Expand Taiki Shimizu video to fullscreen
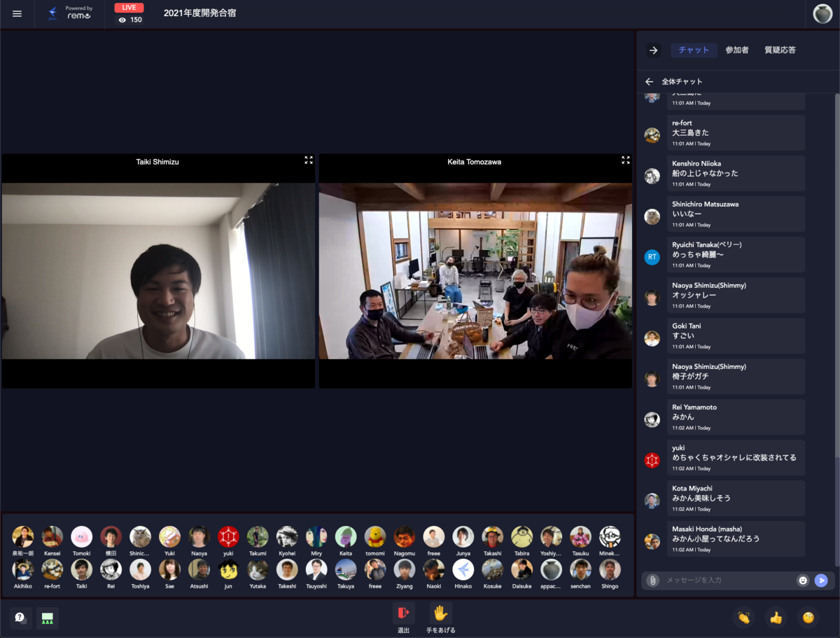Viewport: 840px width, 638px height. (308, 160)
